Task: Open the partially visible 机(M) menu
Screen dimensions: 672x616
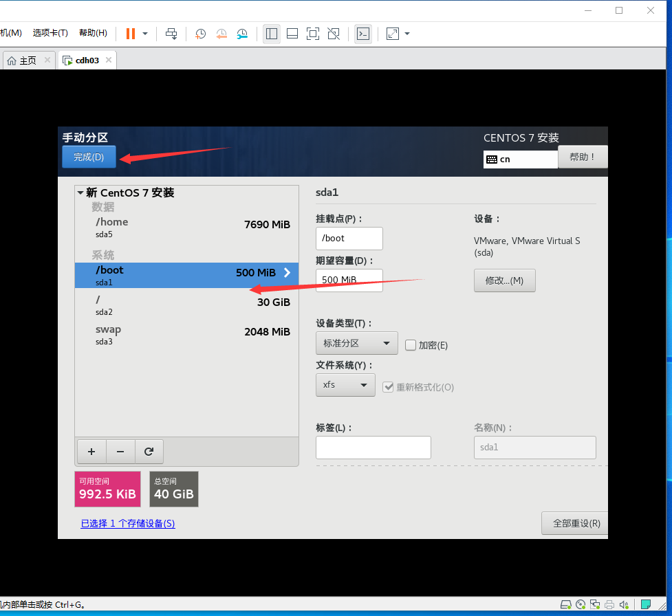Action: pyautogui.click(x=11, y=33)
